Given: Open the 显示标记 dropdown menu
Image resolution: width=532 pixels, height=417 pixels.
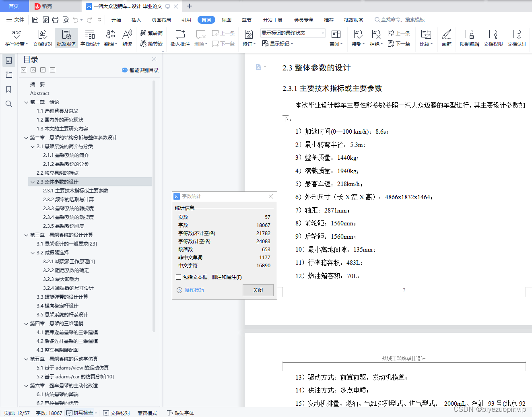Looking at the screenshot, I should [x=278, y=43].
